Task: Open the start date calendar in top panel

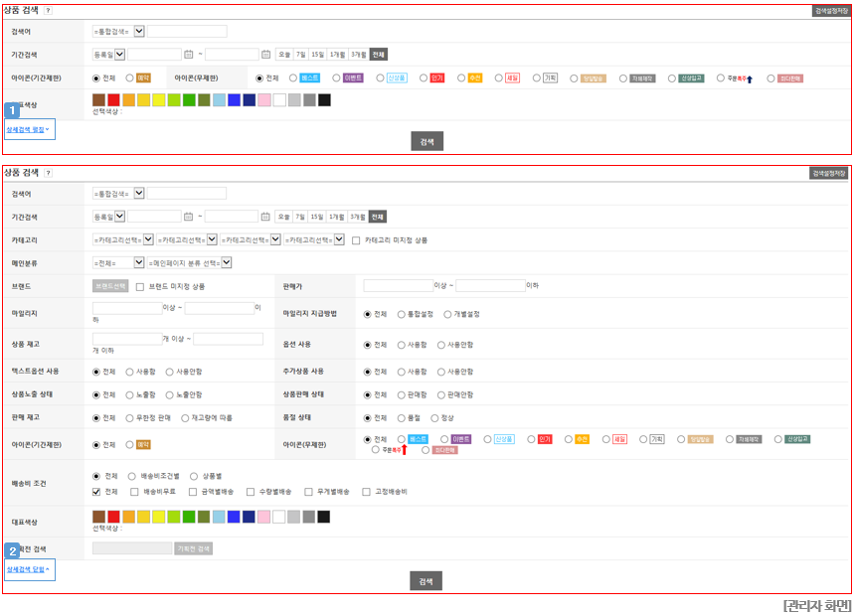Action: [x=189, y=55]
